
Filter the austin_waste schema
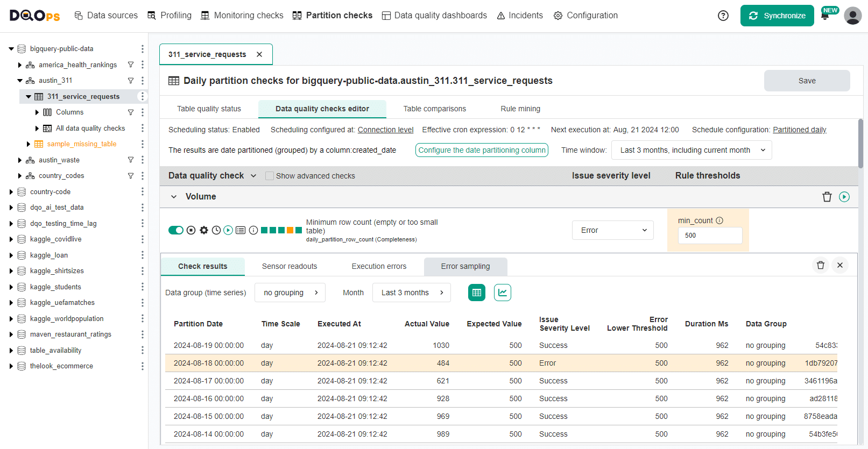(131, 160)
